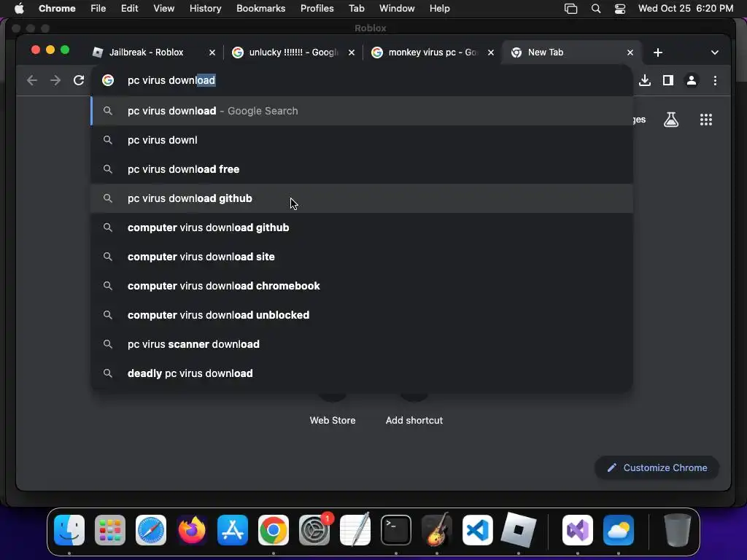The width and height of the screenshot is (747, 560).
Task: Switch to the Jailbreak - Roblox tab
Action: point(147,52)
